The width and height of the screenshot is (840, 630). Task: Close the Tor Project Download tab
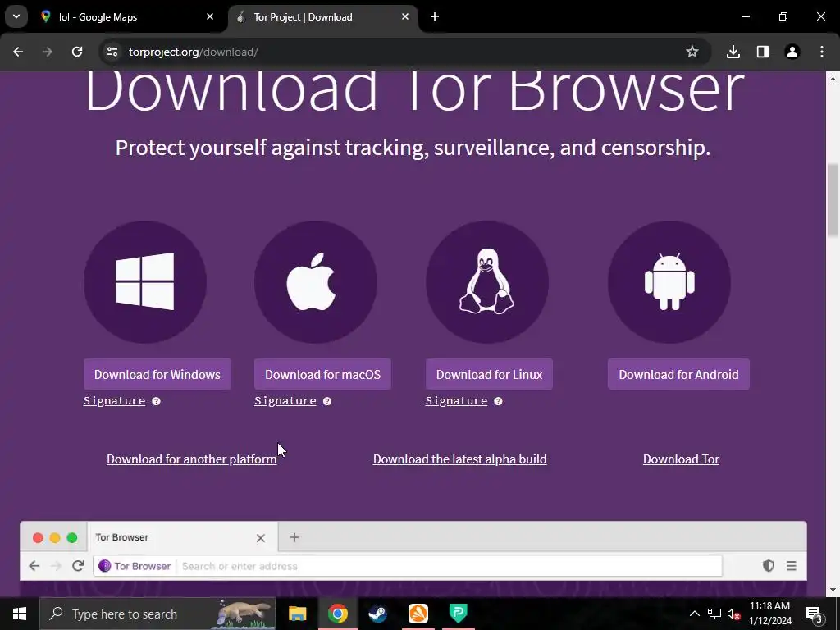tap(405, 17)
